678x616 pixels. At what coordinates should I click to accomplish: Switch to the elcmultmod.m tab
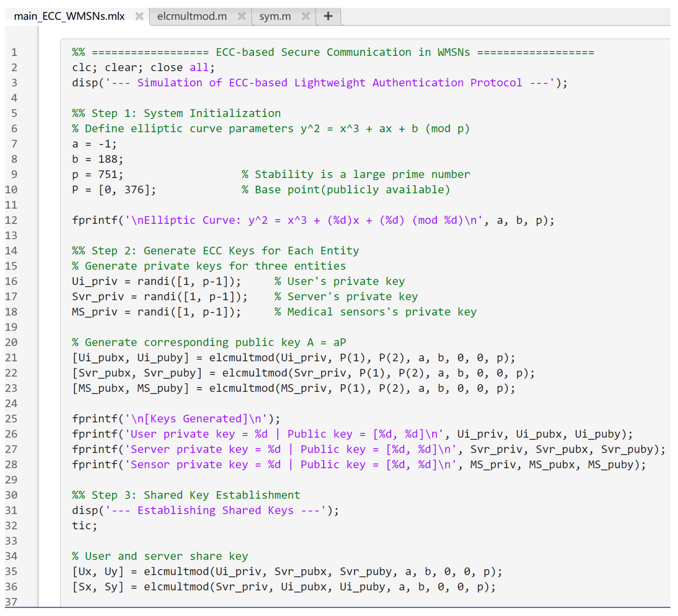[192, 16]
